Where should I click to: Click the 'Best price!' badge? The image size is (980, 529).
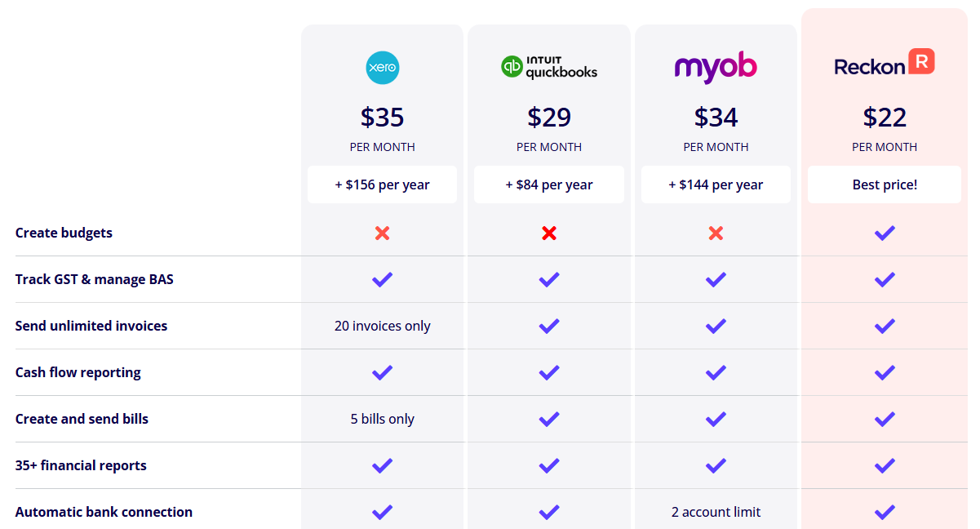point(885,184)
